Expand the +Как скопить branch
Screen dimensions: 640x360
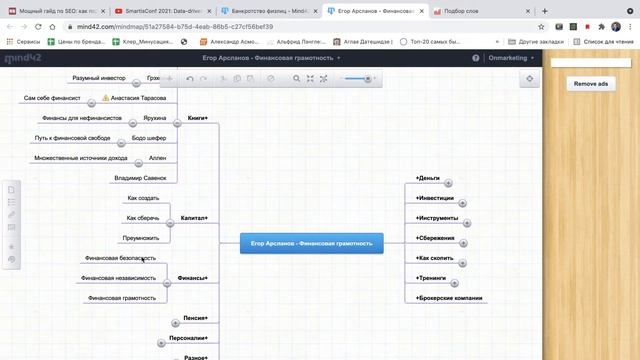[x=462, y=263]
